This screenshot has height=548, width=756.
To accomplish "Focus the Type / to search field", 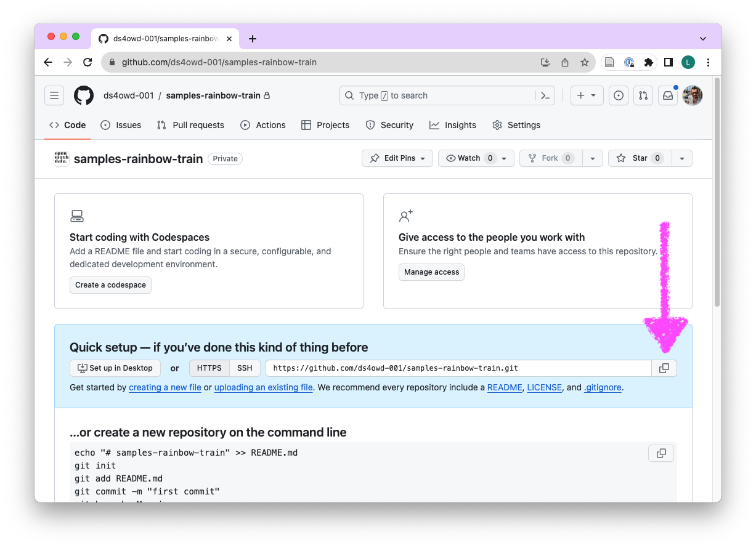I will pyautogui.click(x=437, y=95).
